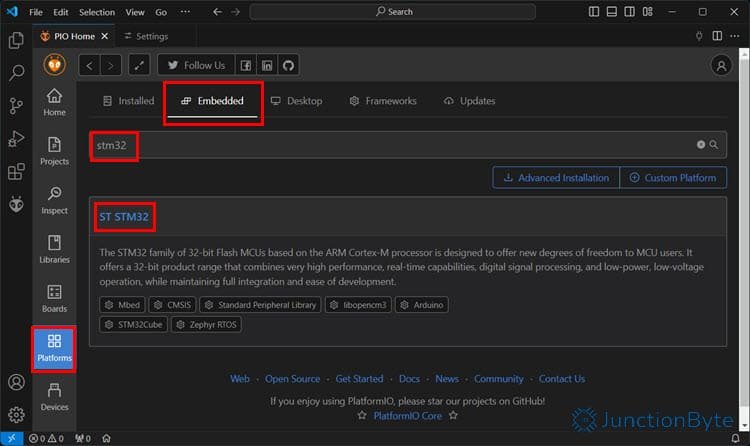
Task: Switch to Desktop platforms tab
Action: tap(297, 101)
